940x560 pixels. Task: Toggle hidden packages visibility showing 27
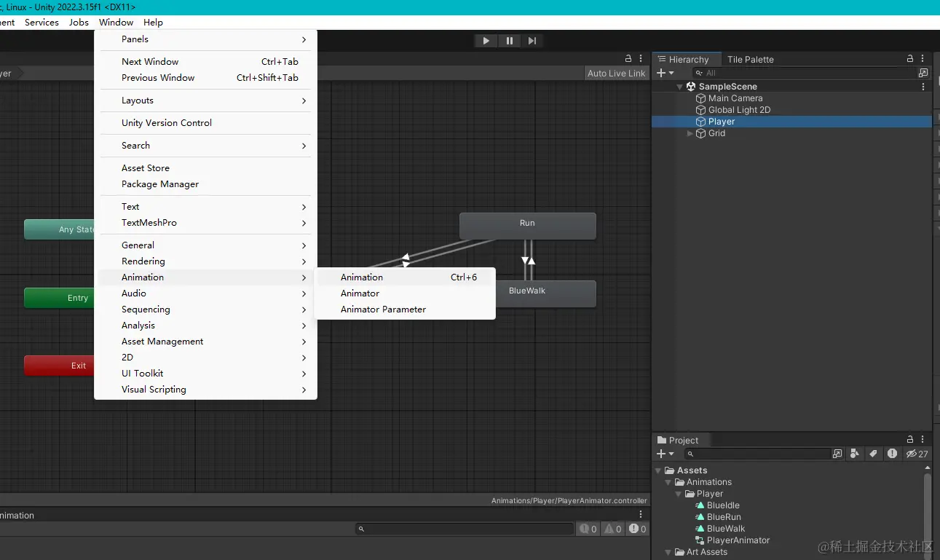point(917,454)
